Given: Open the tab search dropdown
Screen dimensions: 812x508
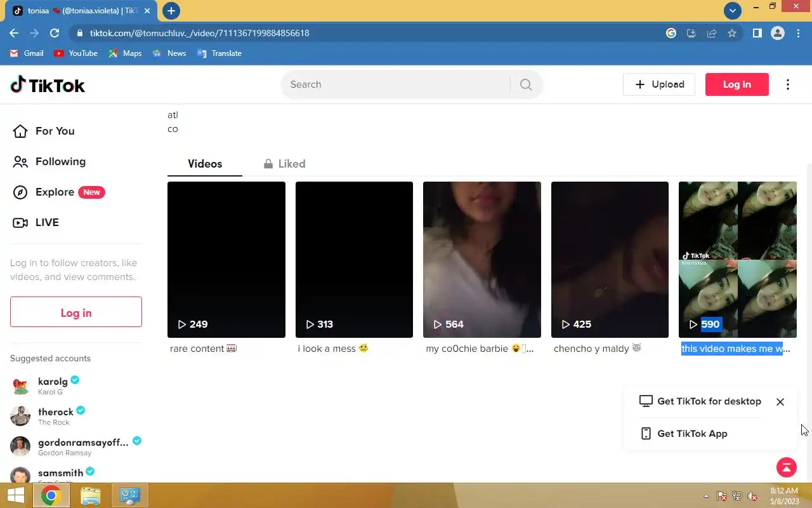Looking at the screenshot, I should pyautogui.click(x=733, y=10).
